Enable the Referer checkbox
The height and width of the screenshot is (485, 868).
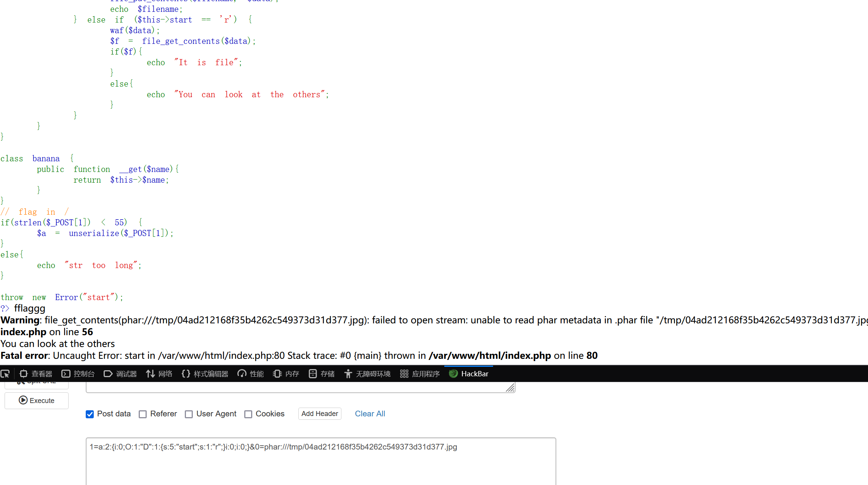143,414
